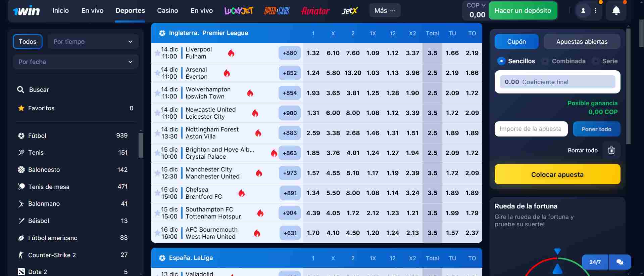Viewport: 644px width, 276px height.
Task: Expand +880 more markets for Liverpool Fulham
Action: (290, 53)
